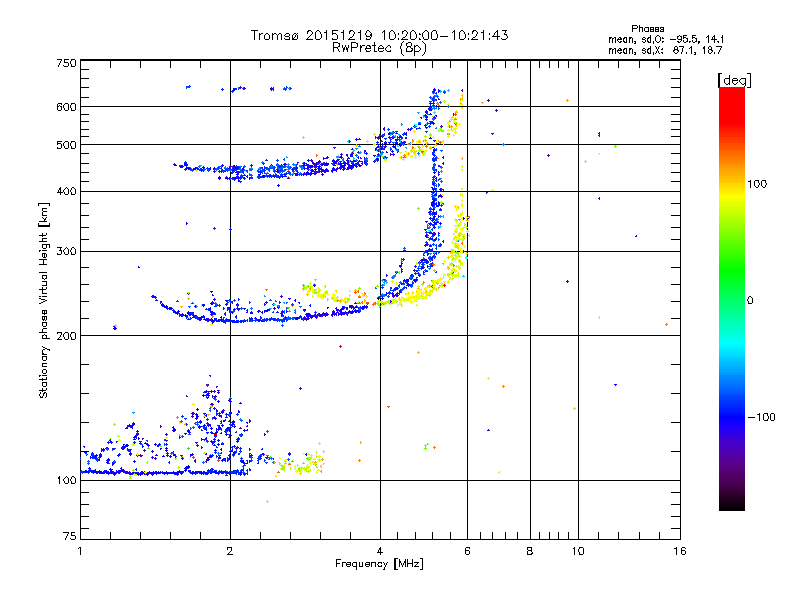Click the y-axis label '750'

click(66, 63)
